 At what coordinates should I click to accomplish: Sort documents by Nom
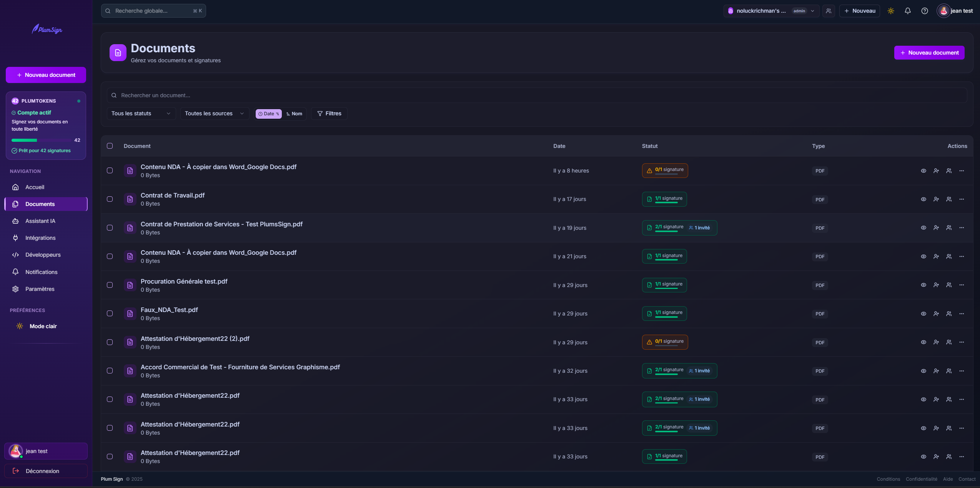point(294,114)
